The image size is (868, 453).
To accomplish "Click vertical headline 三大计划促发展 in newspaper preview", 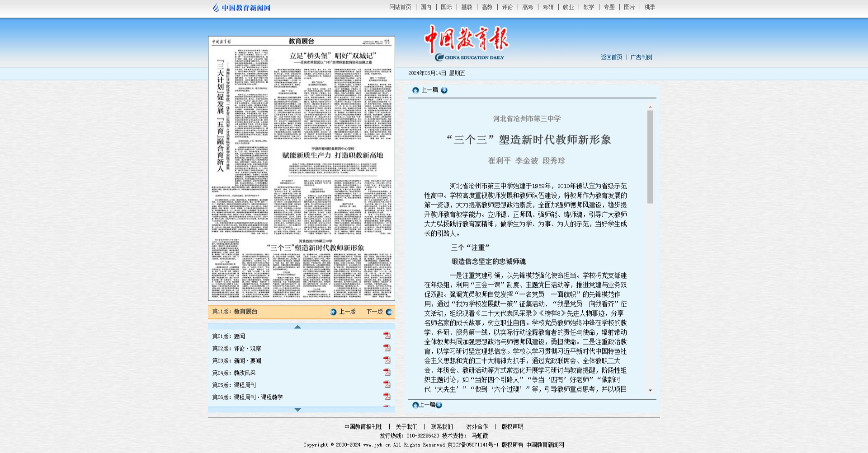I will click(x=220, y=116).
